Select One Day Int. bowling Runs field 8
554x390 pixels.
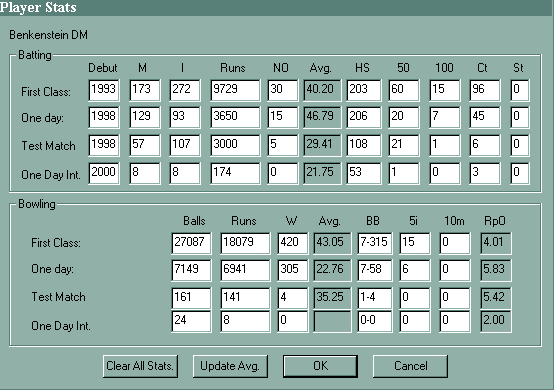click(x=245, y=321)
